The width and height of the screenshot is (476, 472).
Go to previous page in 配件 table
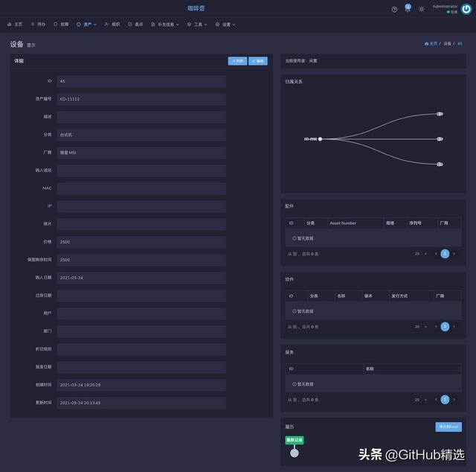click(436, 254)
